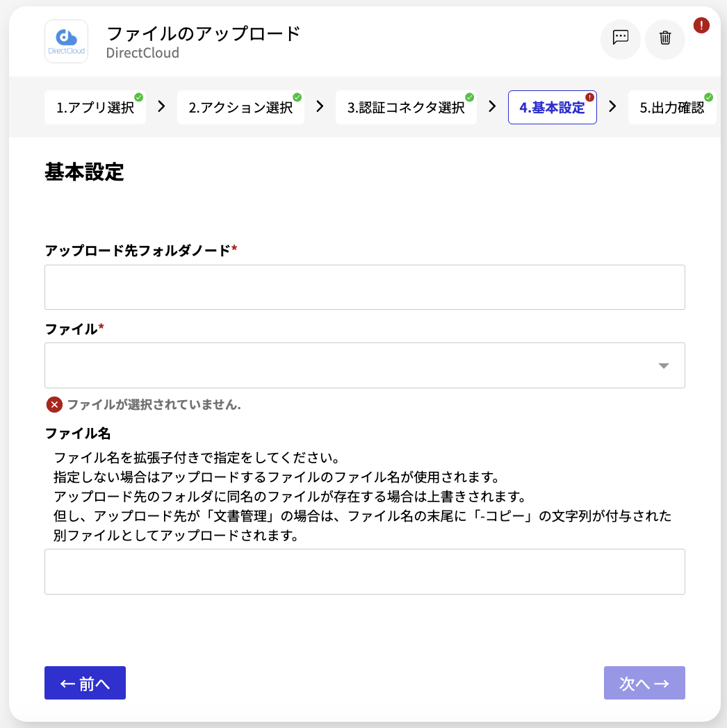Screen dimensions: 727x728
Task: Go to step 5.出力確認
Action: 672,108
